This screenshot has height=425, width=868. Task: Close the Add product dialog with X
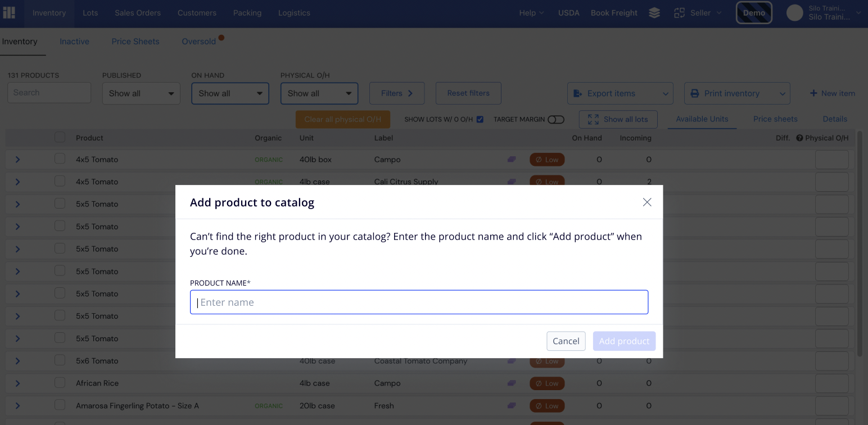(x=647, y=202)
